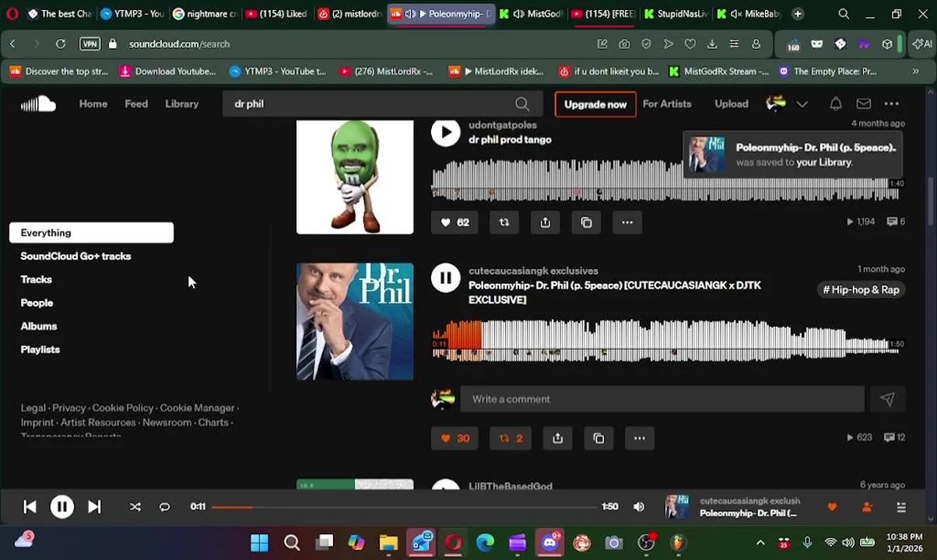Screen dimensions: 937x560
Task: Show hidden icons in system tray
Action: click(760, 543)
